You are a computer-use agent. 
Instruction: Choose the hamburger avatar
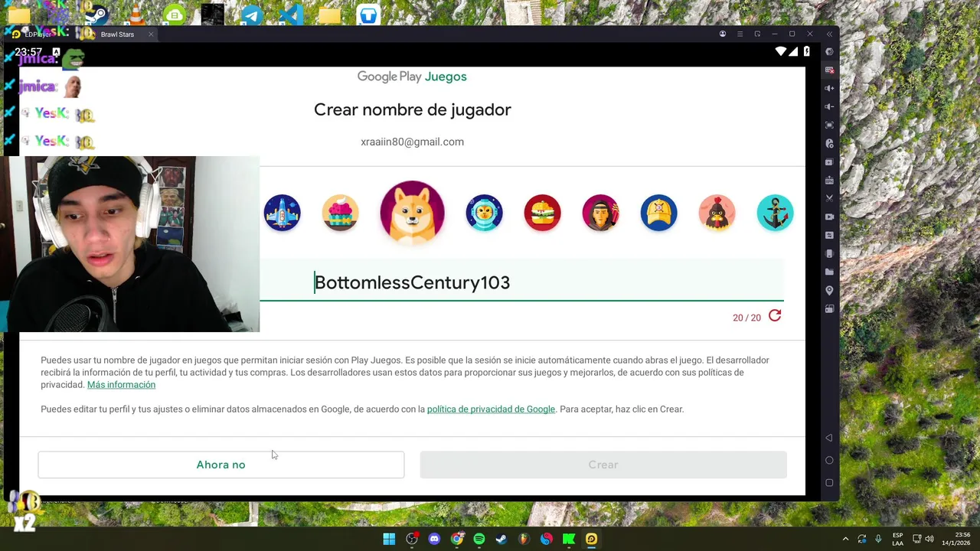(x=542, y=213)
